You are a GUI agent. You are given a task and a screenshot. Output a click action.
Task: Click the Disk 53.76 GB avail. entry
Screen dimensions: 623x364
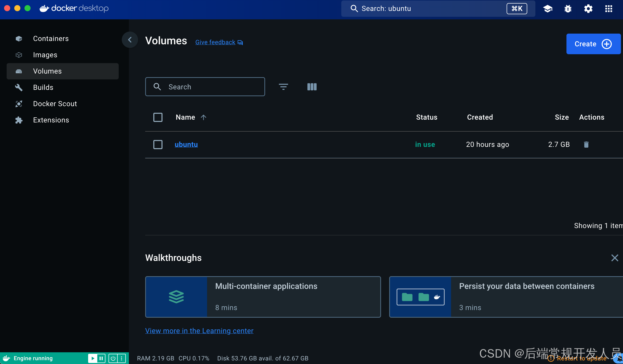coord(263,358)
